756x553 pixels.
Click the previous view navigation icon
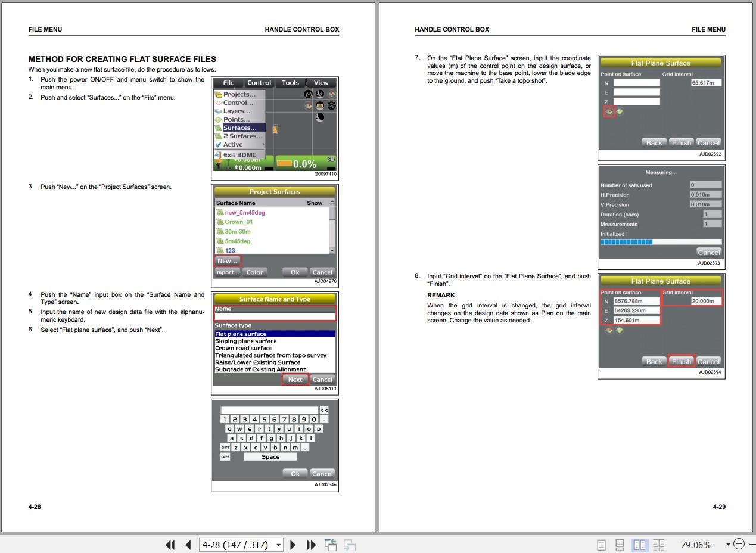[x=331, y=545]
